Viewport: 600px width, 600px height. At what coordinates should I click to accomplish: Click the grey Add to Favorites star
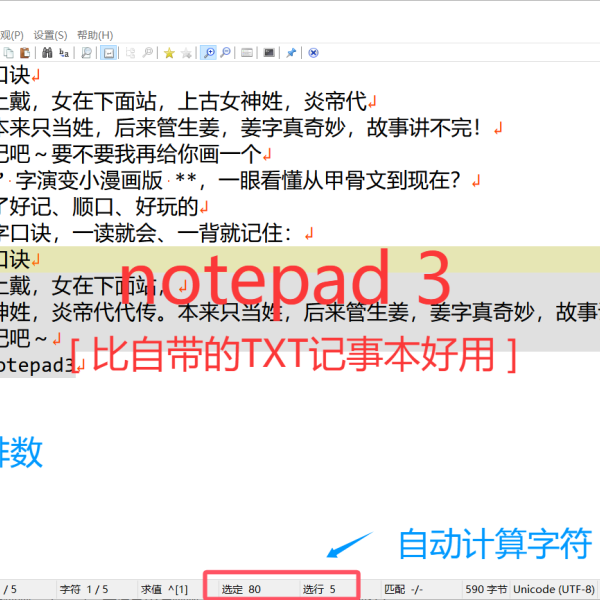pyautogui.click(x=186, y=53)
